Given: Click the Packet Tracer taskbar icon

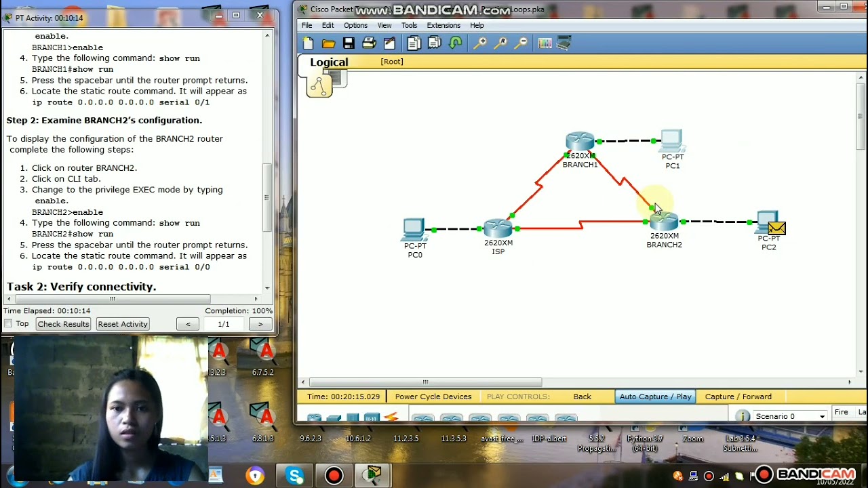Looking at the screenshot, I should coord(373,476).
